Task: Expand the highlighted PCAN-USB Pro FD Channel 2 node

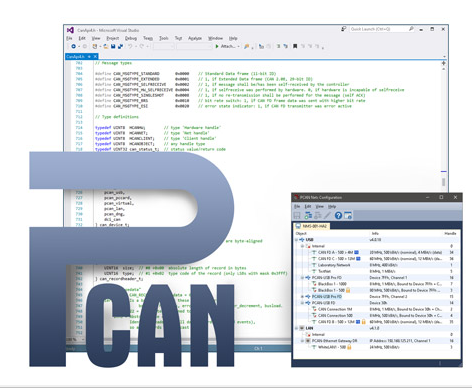Action: pos(302,297)
